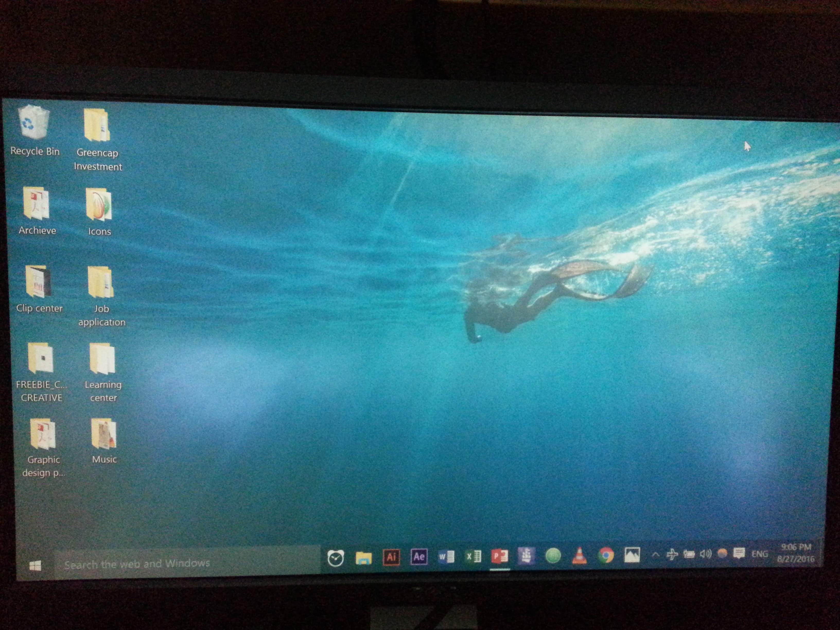
Task: Launch Adobe Illustrator from the taskbar
Action: tap(392, 556)
